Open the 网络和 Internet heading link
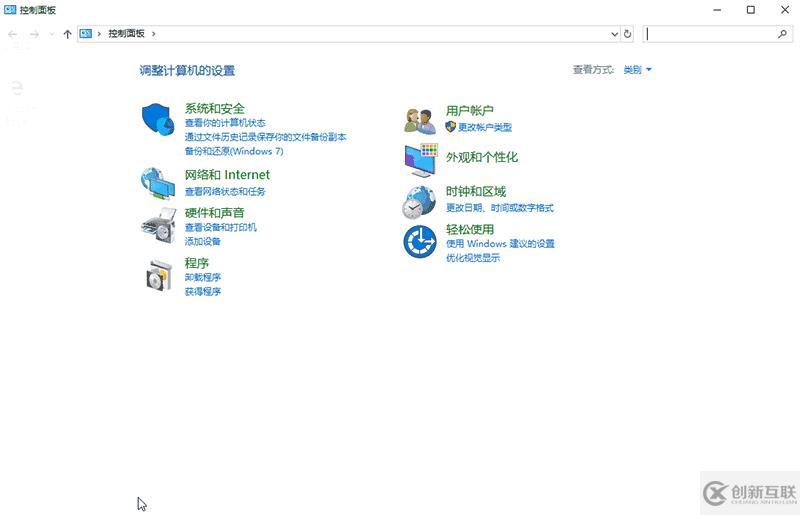This screenshot has width=800, height=515. [227, 175]
